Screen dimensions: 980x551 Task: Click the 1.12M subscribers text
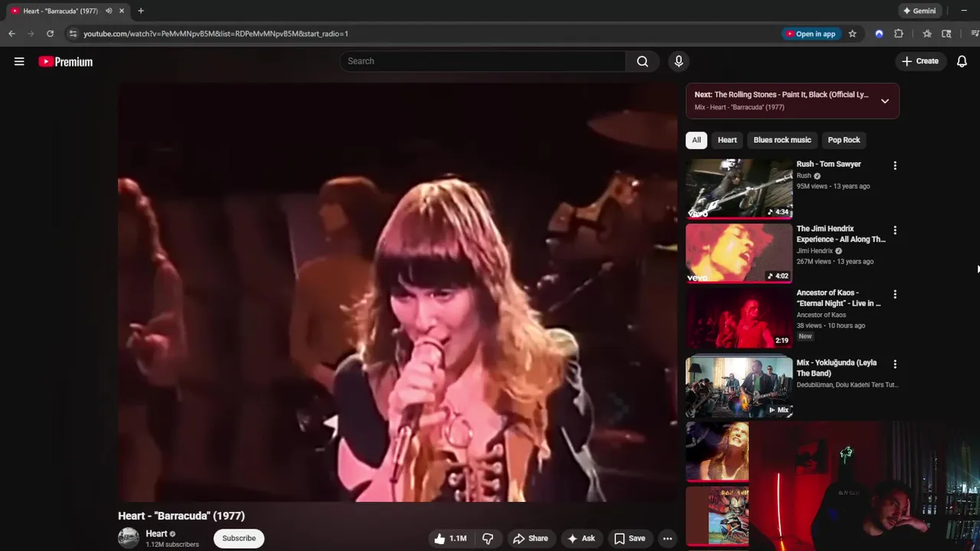coord(172,545)
